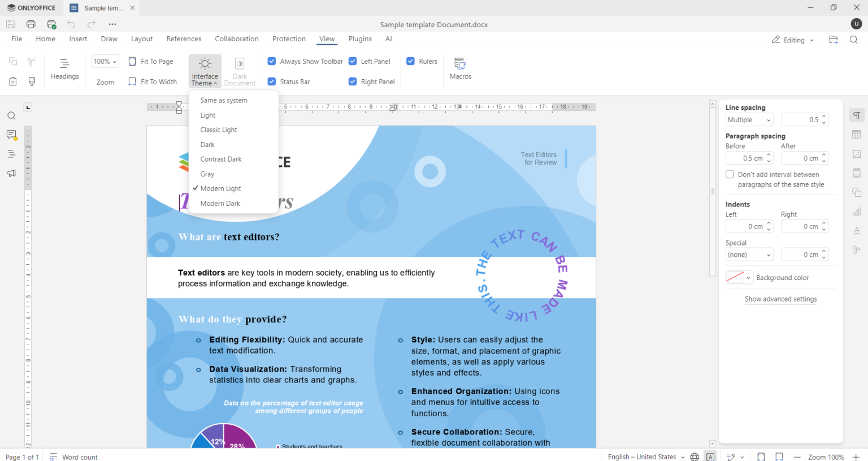
Task: Open the Background color swatch
Action: [x=735, y=277]
